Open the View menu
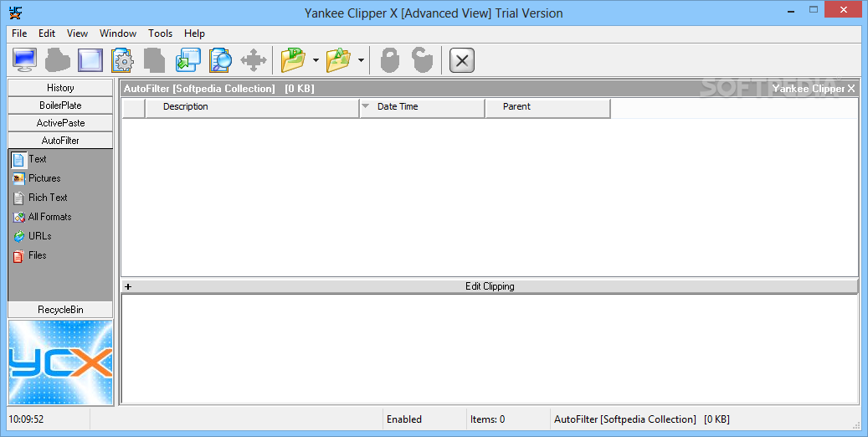 point(78,33)
